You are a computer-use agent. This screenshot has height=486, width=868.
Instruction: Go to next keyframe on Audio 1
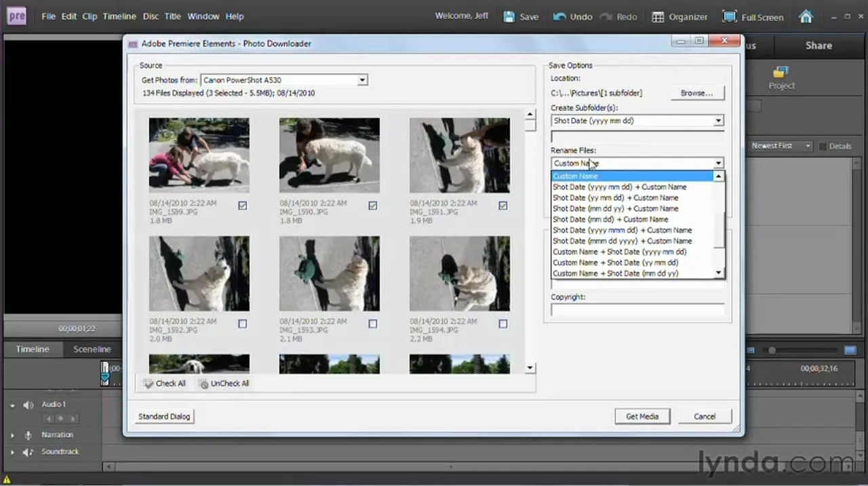(73, 419)
